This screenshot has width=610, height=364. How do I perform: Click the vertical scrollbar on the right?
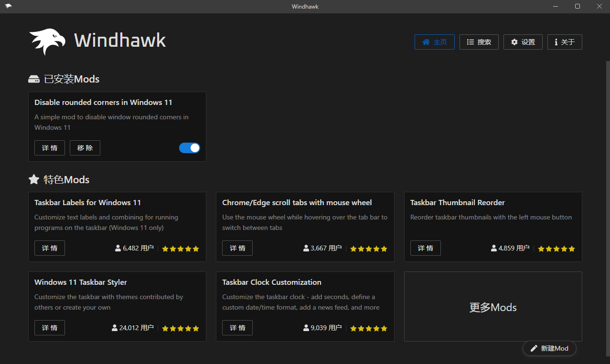coord(607,191)
